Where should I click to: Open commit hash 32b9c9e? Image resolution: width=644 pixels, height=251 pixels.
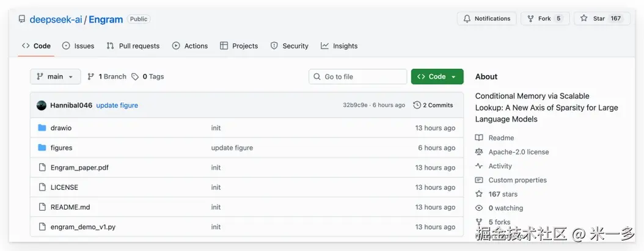(355, 105)
